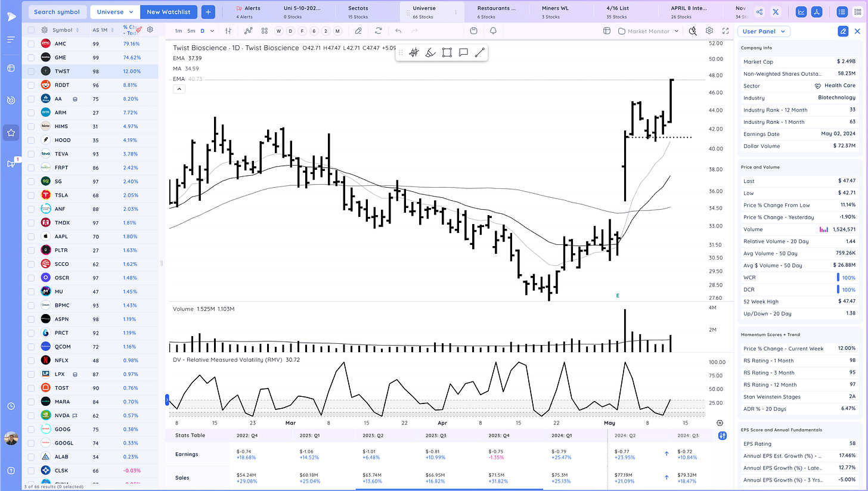Select the pencil drawing tool in toolbar

coord(358,31)
